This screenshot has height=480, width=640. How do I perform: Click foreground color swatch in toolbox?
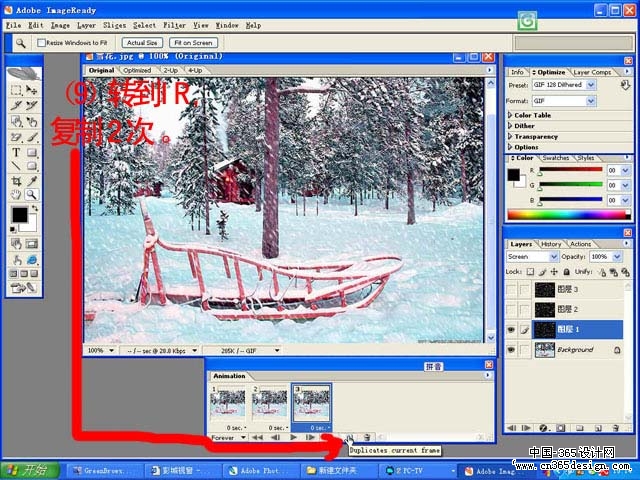point(19,215)
